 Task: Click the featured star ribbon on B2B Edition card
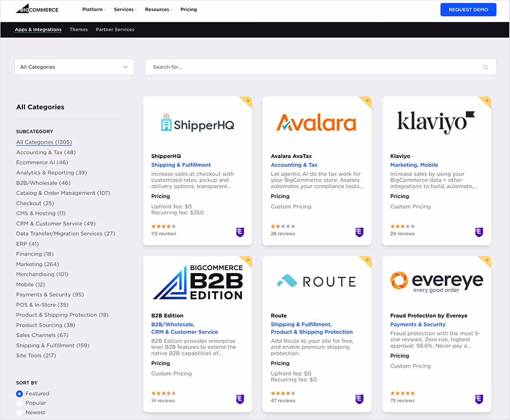point(247,260)
